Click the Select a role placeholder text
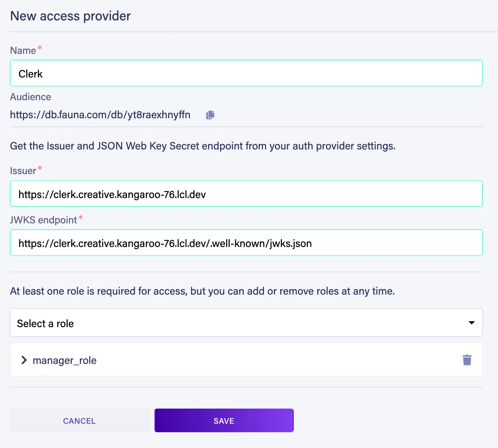498x448 pixels. click(x=46, y=323)
